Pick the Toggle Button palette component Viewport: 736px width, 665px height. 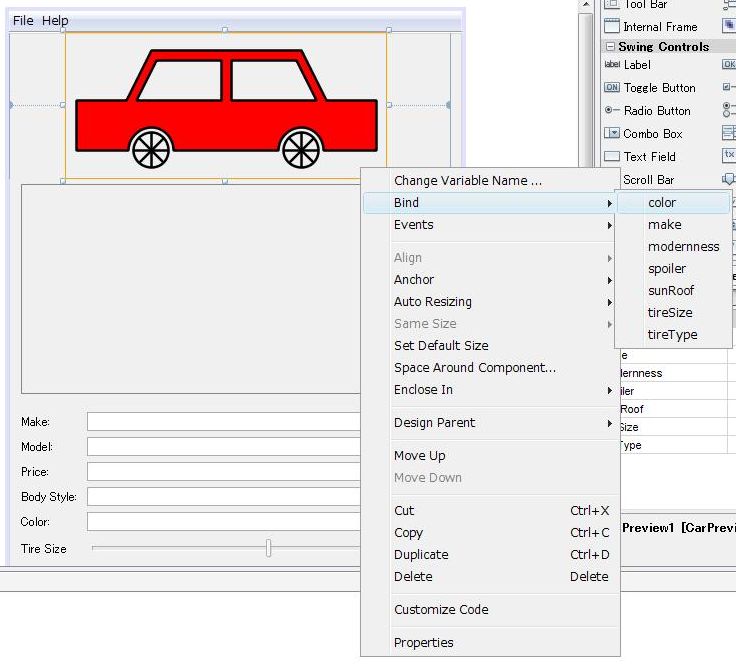(659, 88)
